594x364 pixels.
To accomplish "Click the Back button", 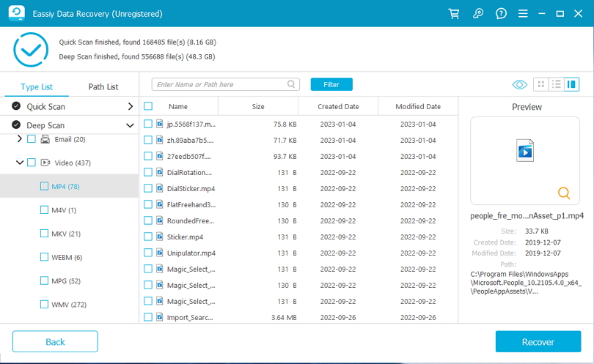I will click(x=55, y=342).
